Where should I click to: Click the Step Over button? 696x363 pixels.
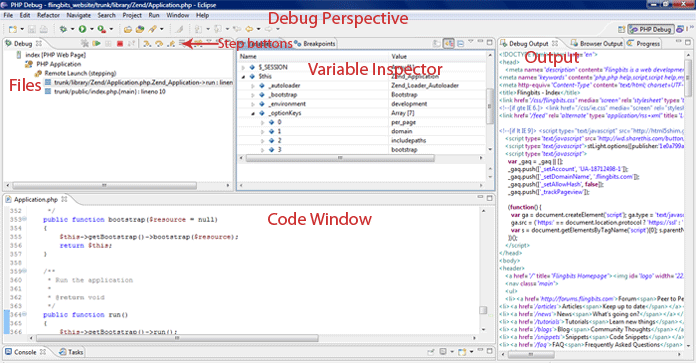tap(158, 43)
